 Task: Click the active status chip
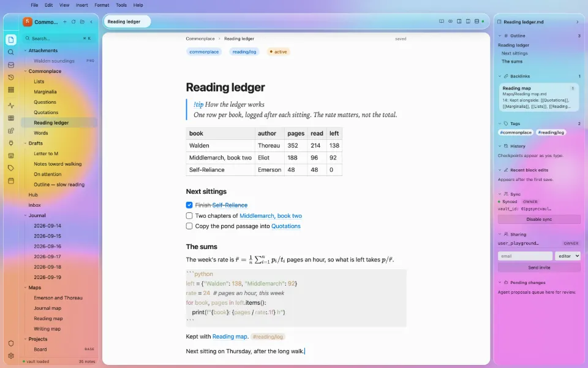click(278, 52)
